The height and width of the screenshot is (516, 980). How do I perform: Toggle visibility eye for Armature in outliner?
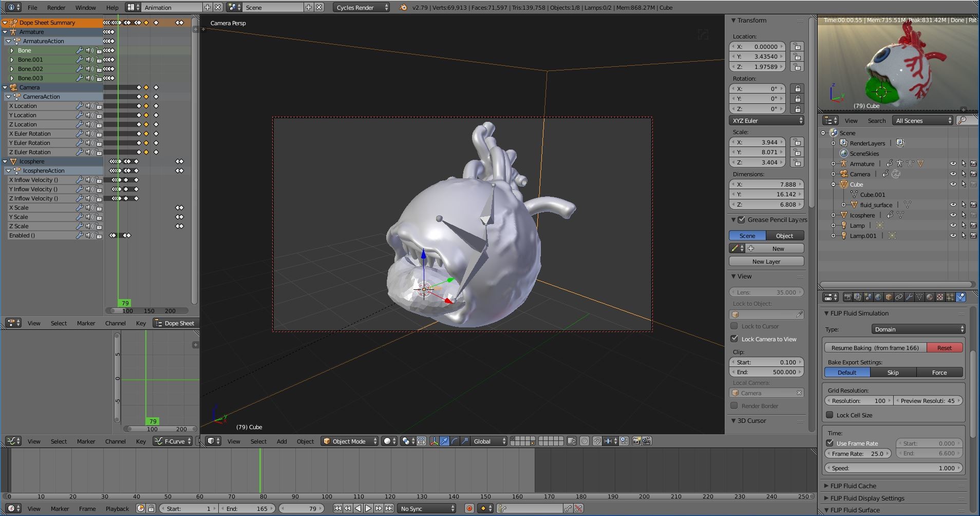(x=953, y=163)
